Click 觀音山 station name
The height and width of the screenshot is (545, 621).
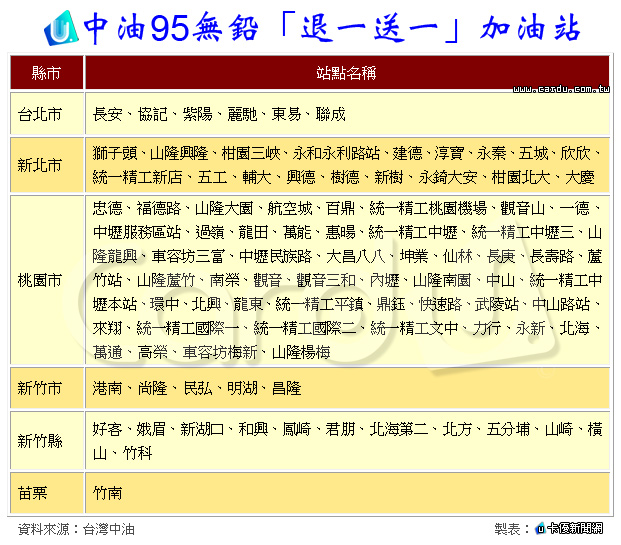(523, 208)
